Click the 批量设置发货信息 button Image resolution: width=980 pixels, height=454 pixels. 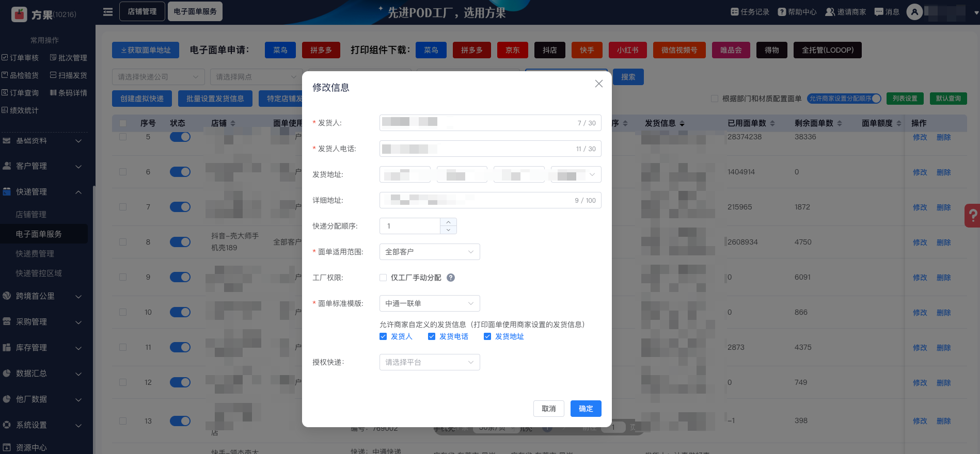[x=215, y=99]
